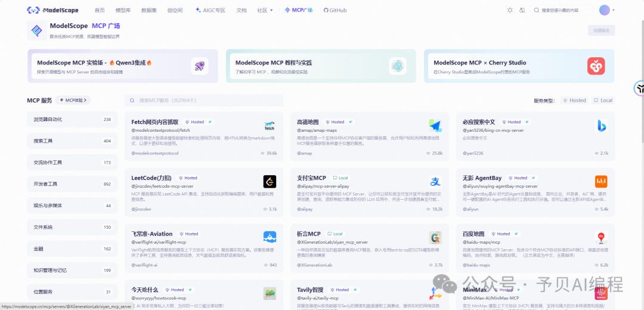Click the 飞常准 airplane logo icon
The image size is (644, 310).
[270, 237]
